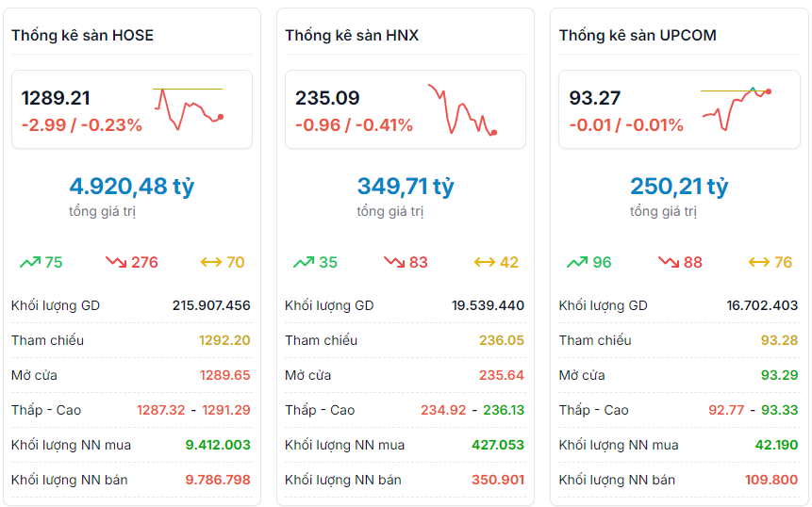Click the HNX red down-trend arrow icon
The height and width of the screenshot is (507, 812).
click(393, 262)
